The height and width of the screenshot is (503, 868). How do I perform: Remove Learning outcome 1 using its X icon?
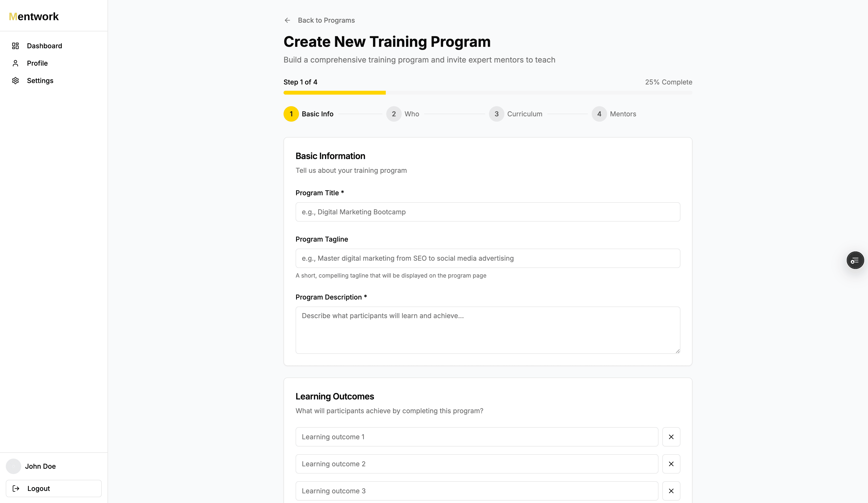click(x=671, y=436)
